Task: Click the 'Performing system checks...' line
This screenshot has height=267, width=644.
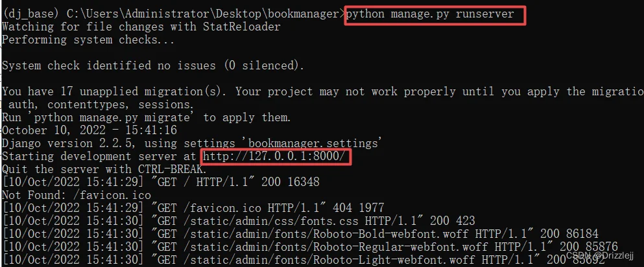Action: click(x=88, y=40)
